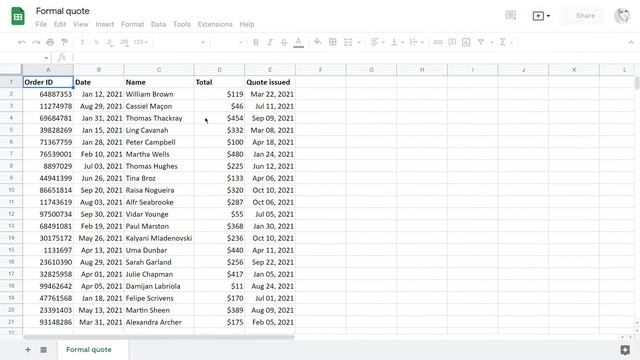Screen dimensions: 640x360
Task: Click the total cell '$480'
Action: click(219, 154)
